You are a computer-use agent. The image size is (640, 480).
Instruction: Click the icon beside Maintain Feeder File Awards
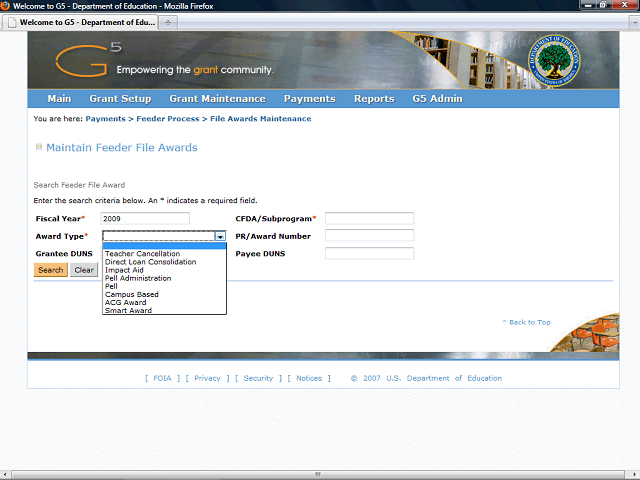click(39, 147)
